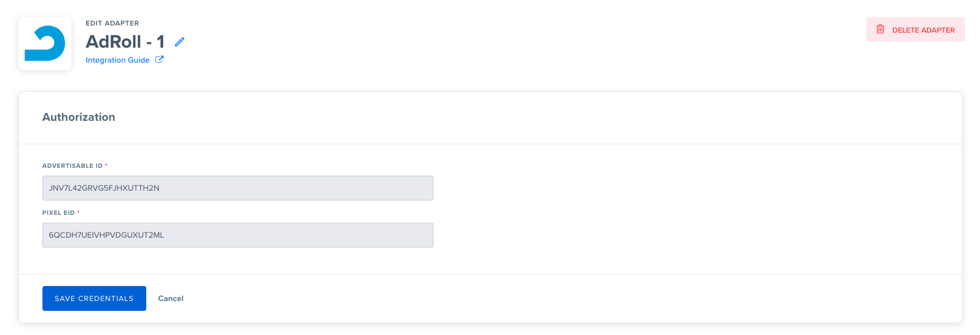The image size is (980, 335).
Task: Focus the Advertisable ID input field
Action: [x=238, y=188]
